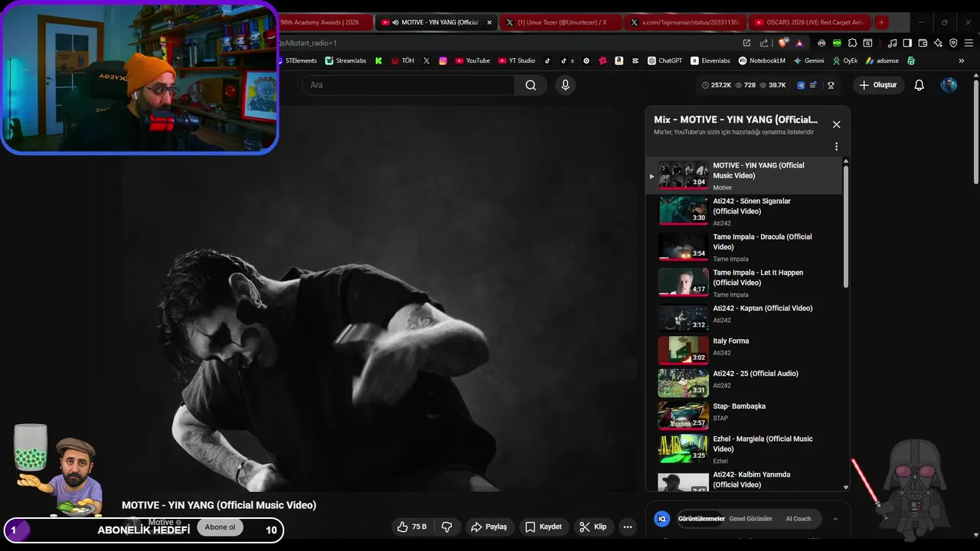Play Italy Forma from the mix
Viewport: 980px width, 551px height.
tap(743, 350)
